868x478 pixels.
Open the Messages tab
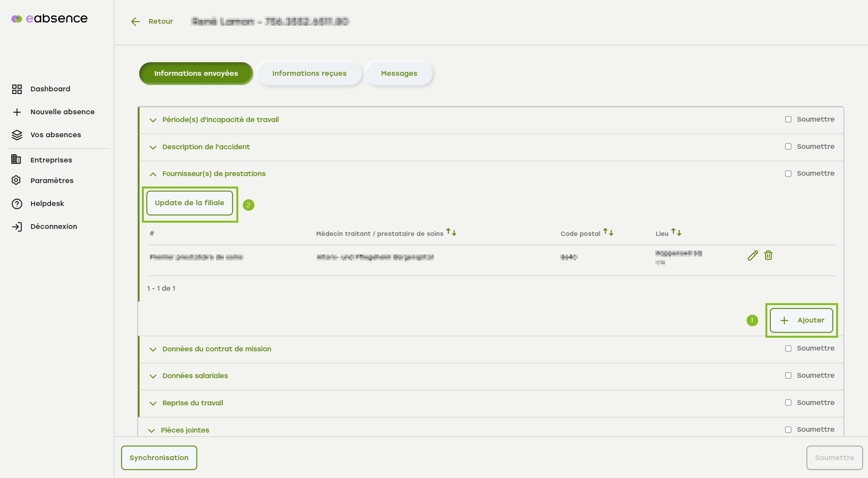pos(399,73)
